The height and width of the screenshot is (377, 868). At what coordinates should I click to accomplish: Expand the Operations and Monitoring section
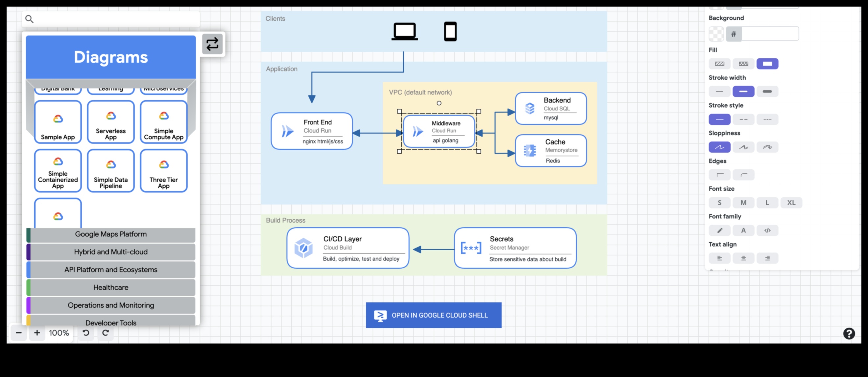click(x=111, y=305)
